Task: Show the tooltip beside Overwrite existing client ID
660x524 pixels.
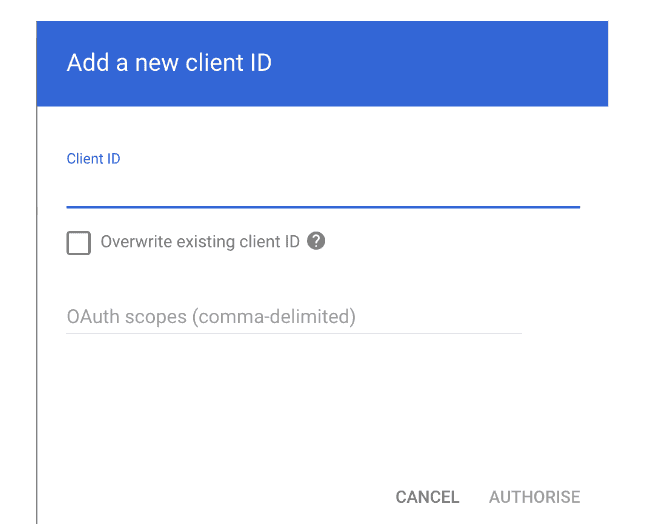Action: pos(316,241)
